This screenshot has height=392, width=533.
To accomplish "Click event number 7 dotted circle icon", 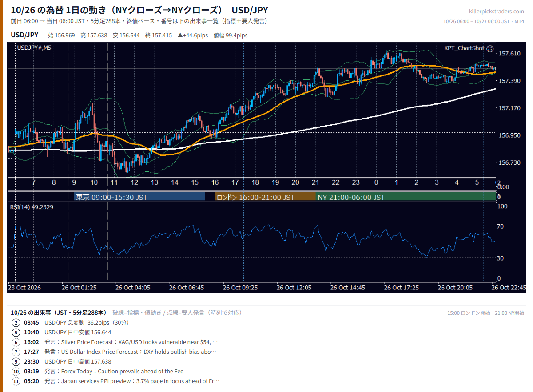I will pos(16,352).
